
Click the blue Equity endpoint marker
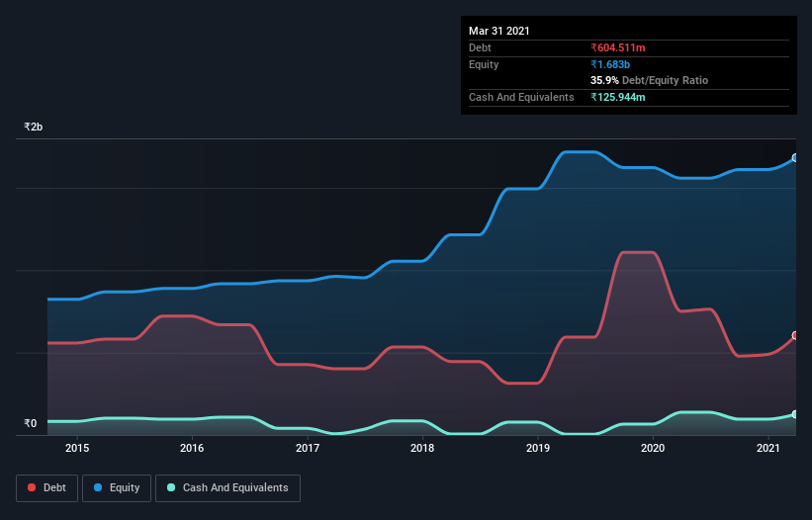click(x=795, y=158)
